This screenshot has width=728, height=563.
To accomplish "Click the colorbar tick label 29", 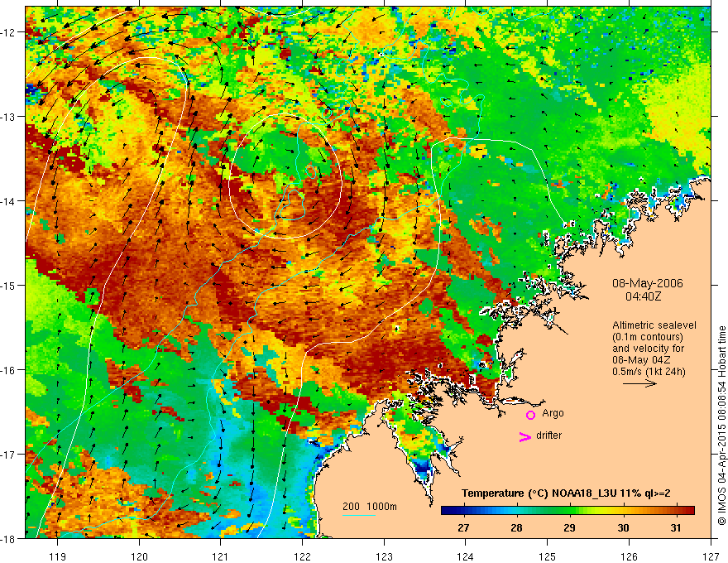I will pos(569,527).
